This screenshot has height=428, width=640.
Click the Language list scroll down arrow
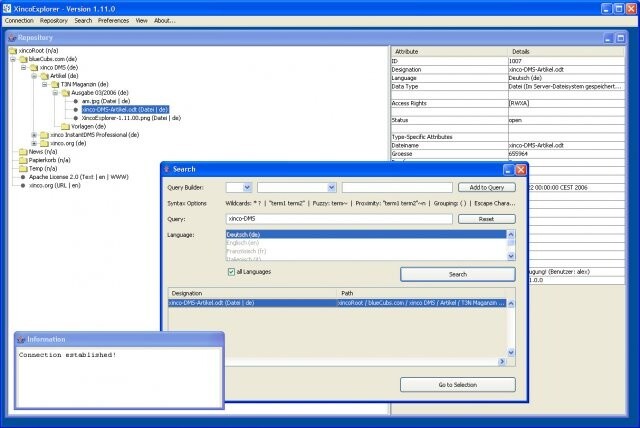pos(511,256)
